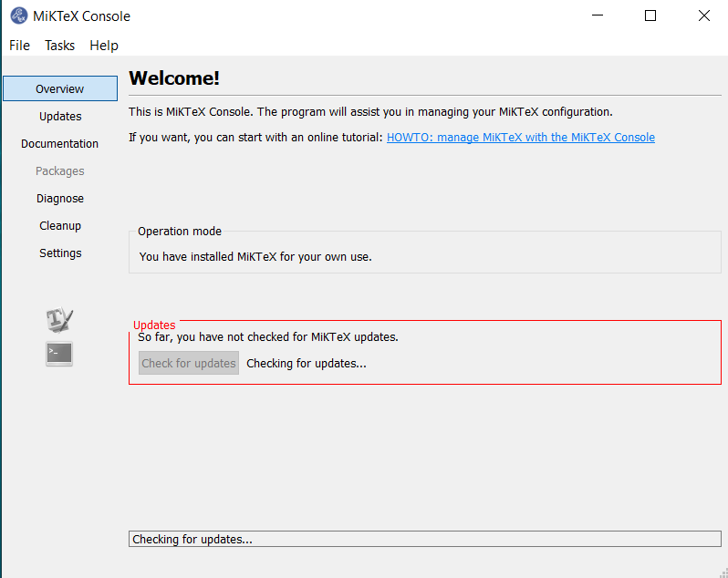Click the Welcome! heading

click(174, 77)
